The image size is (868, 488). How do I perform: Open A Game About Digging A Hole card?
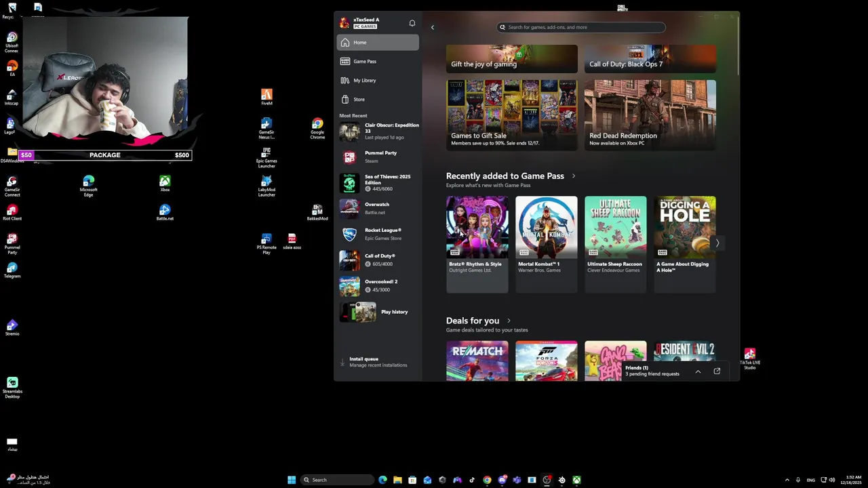tap(685, 245)
